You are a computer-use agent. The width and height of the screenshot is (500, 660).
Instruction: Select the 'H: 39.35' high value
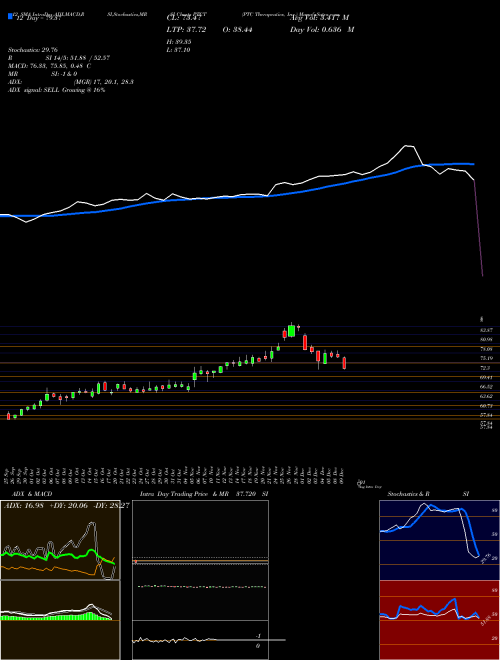(x=180, y=42)
